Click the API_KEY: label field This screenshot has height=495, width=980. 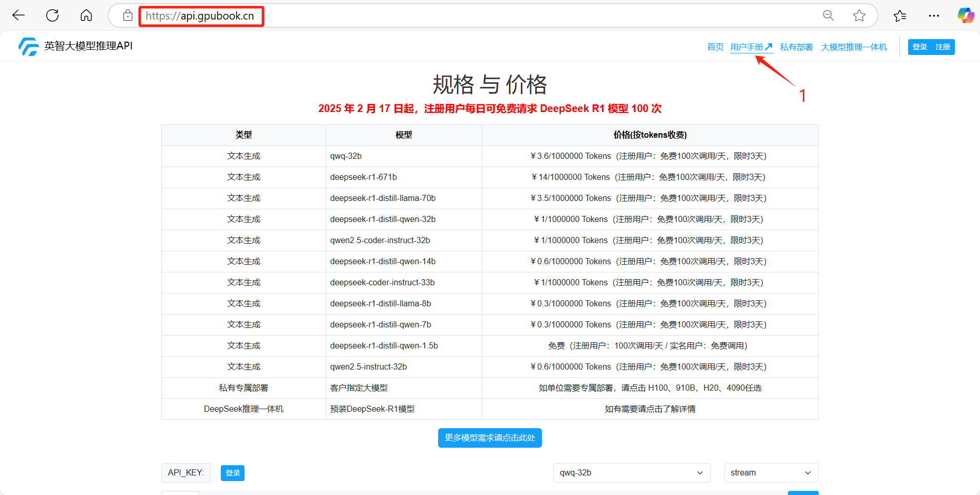[186, 473]
